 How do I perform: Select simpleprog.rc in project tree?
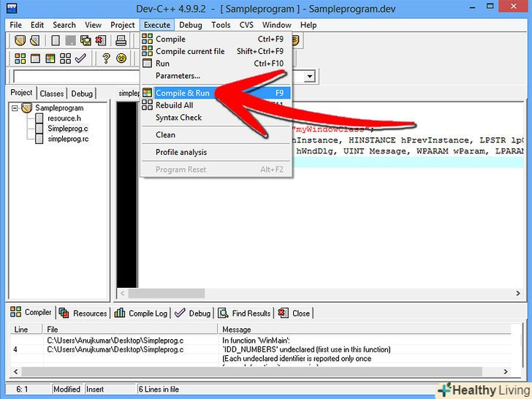pos(68,139)
